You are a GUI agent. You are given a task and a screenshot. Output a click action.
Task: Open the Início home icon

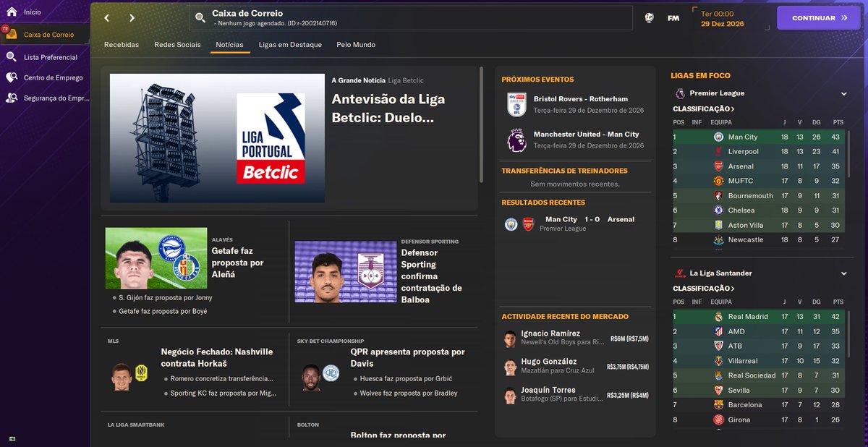[x=12, y=12]
